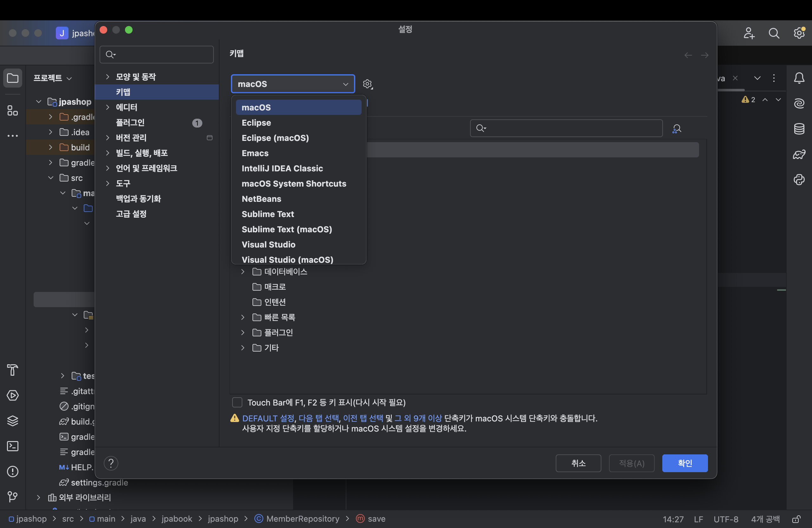Click find actions by shortcut icon

pyautogui.click(x=677, y=128)
